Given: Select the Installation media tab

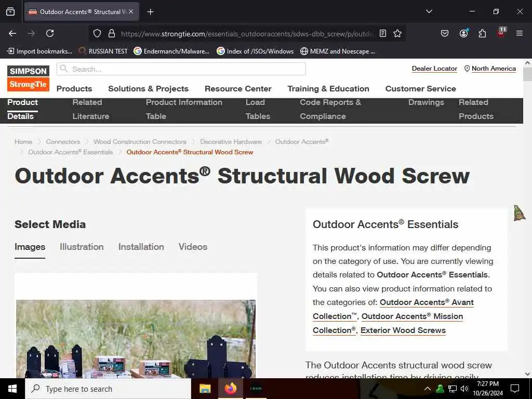Looking at the screenshot, I should (x=141, y=247).
